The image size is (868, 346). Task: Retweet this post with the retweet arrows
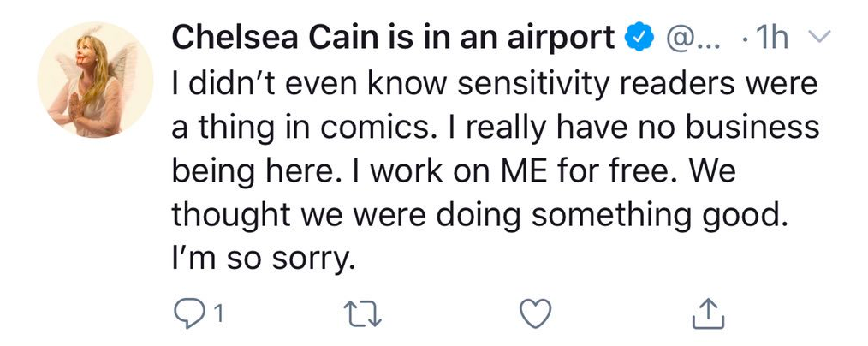coord(363,314)
